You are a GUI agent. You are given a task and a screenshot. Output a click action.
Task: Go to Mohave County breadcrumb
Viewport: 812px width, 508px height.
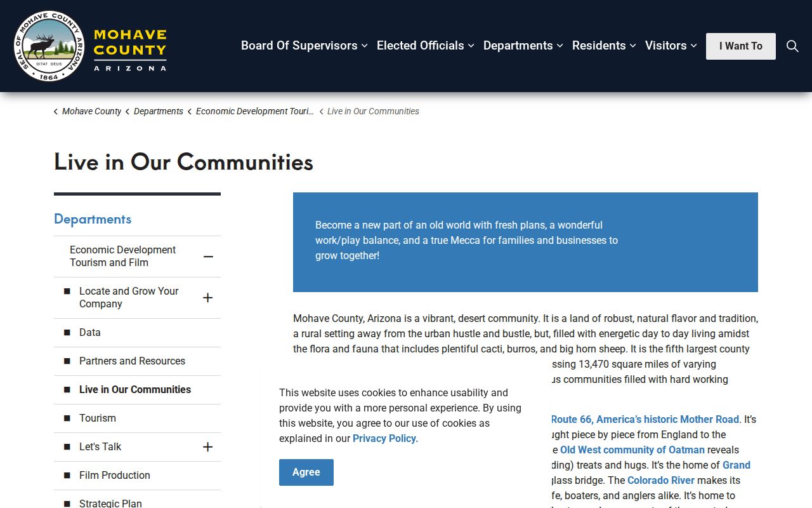[x=91, y=111]
